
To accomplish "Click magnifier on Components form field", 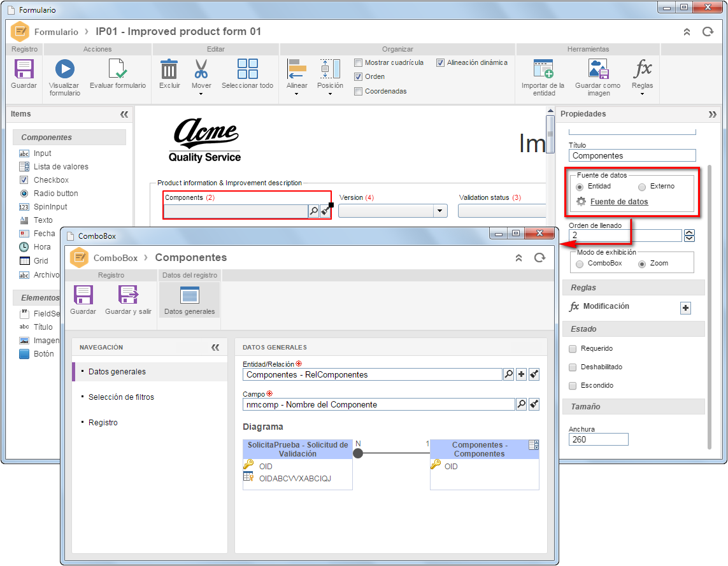I will (314, 211).
